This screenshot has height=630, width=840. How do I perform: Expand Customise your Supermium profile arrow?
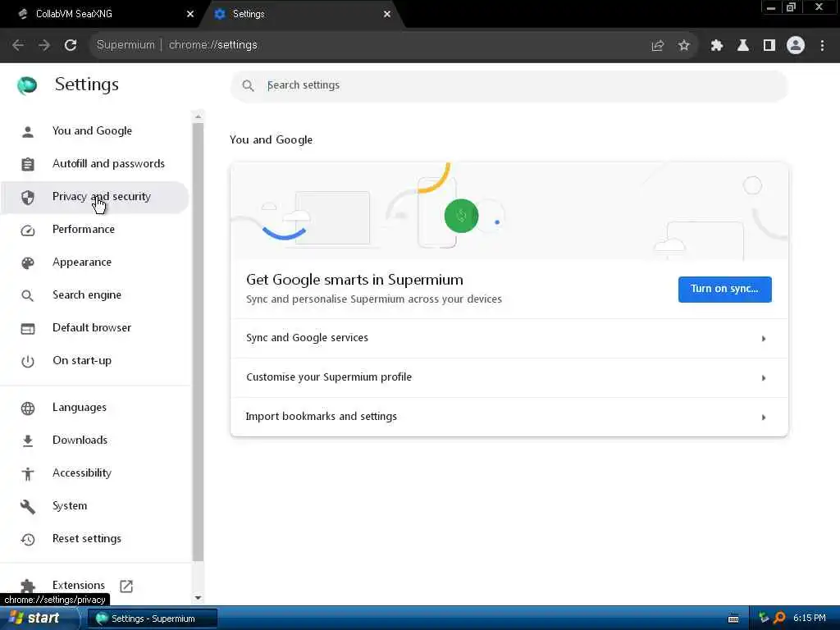[764, 377]
